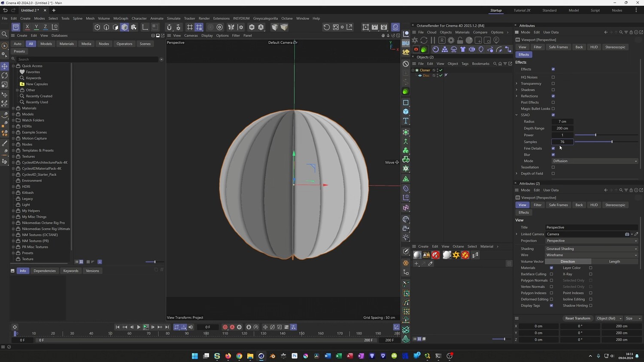Enable the Shadows effect checkbox
This screenshot has height=362, width=644.
click(553, 90)
